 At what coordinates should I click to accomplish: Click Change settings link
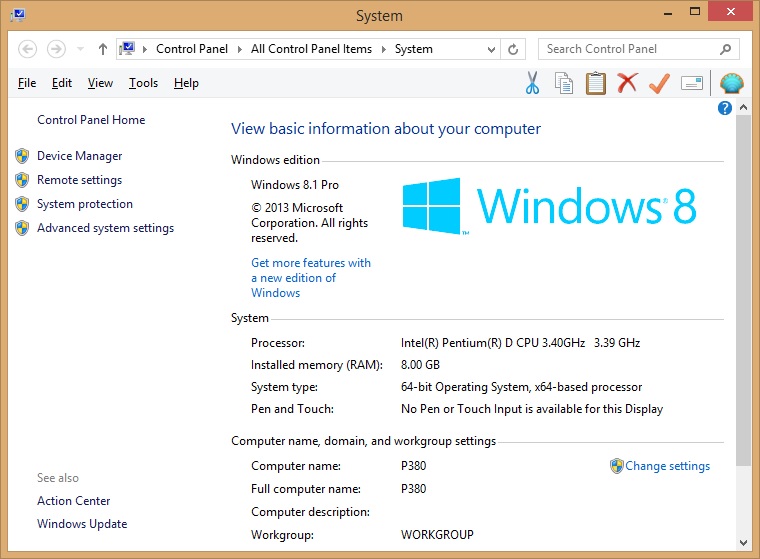coord(667,466)
